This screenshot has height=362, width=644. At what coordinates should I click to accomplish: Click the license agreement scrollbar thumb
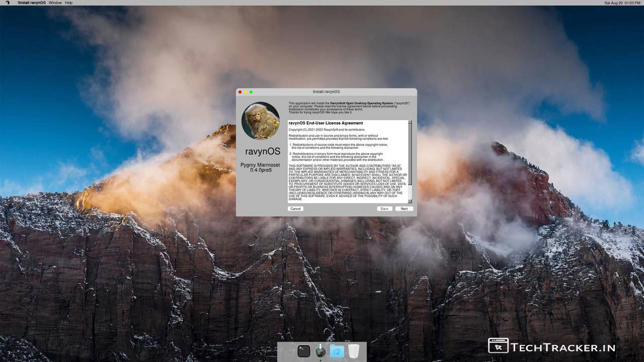[x=410, y=153]
